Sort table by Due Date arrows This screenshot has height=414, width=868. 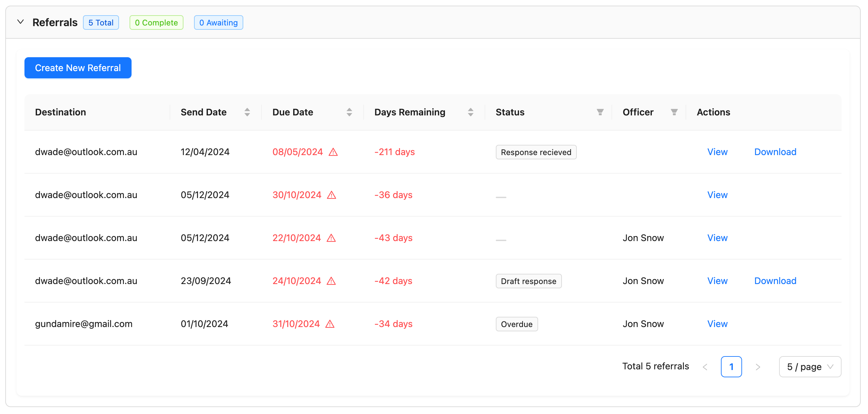tap(349, 112)
